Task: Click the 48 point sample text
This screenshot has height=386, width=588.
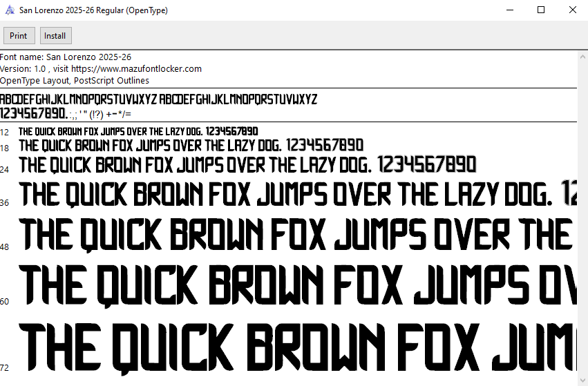Action: point(297,235)
